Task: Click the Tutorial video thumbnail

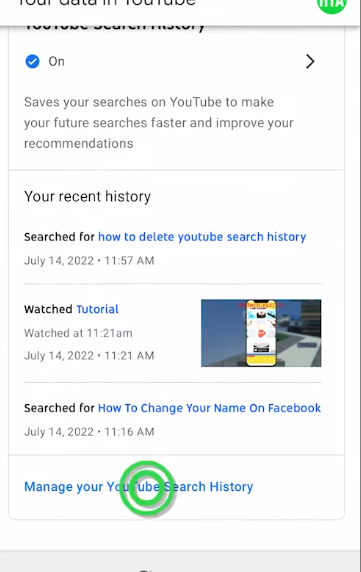Action: click(x=261, y=333)
